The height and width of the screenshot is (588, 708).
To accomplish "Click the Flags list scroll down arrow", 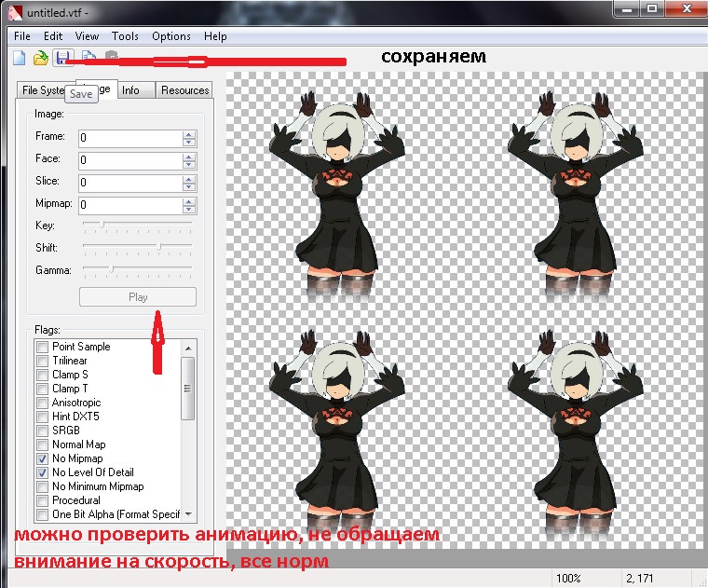I will (x=188, y=514).
